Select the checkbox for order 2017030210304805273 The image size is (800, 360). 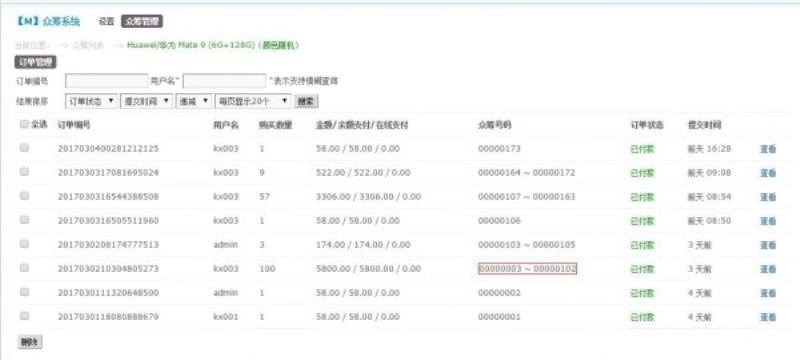click(24, 268)
